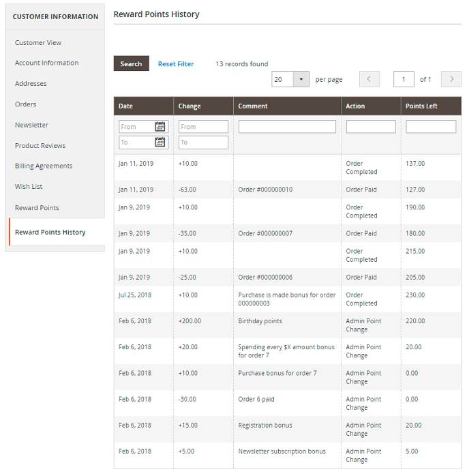Select the Orders sidebar item

(26, 104)
